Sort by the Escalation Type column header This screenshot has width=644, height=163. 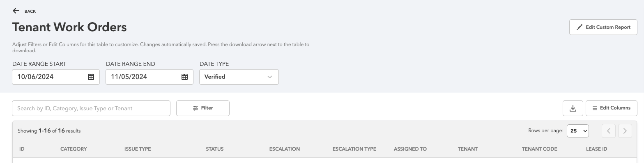354,149
